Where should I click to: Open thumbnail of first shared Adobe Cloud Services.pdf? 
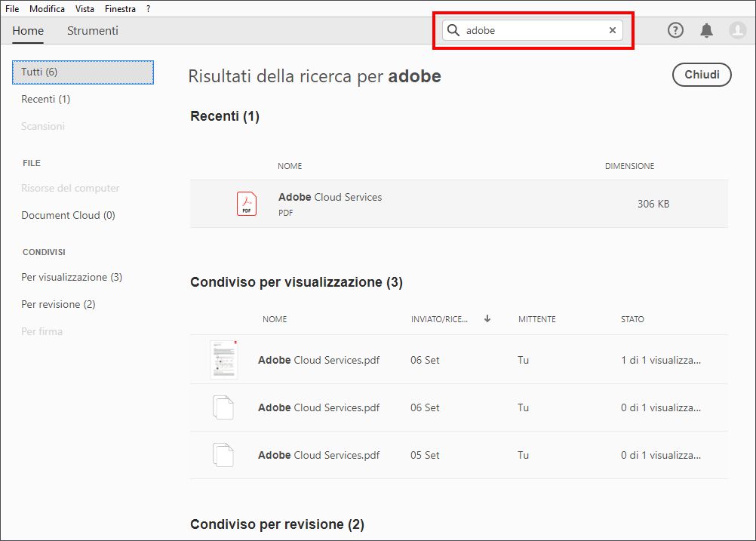(224, 360)
